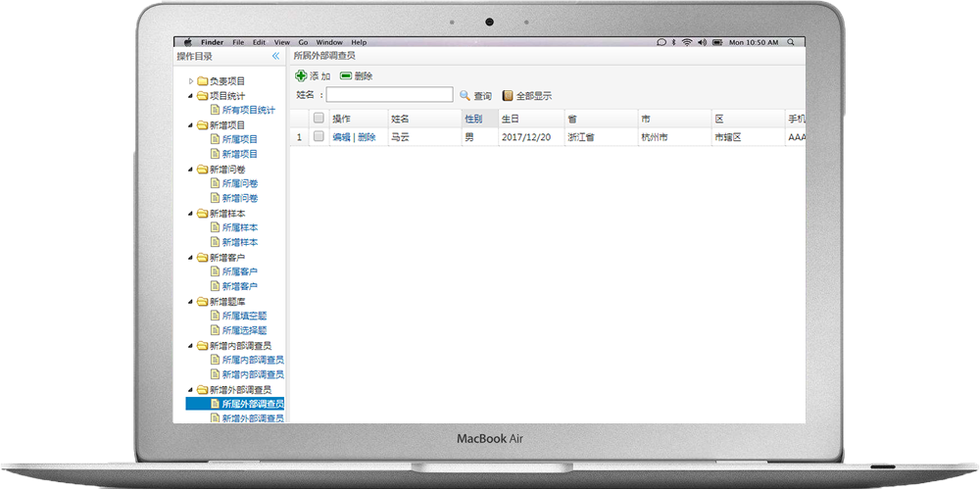This screenshot has width=980, height=490.
Task: Collapse the 新增题库 tree folder
Action: point(190,302)
